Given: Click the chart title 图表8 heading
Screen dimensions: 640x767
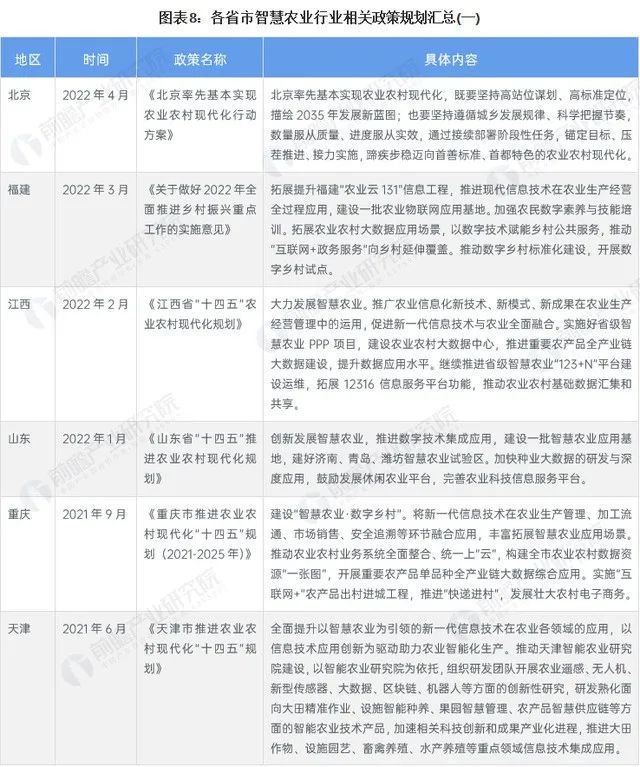Looking at the screenshot, I should 320,17.
